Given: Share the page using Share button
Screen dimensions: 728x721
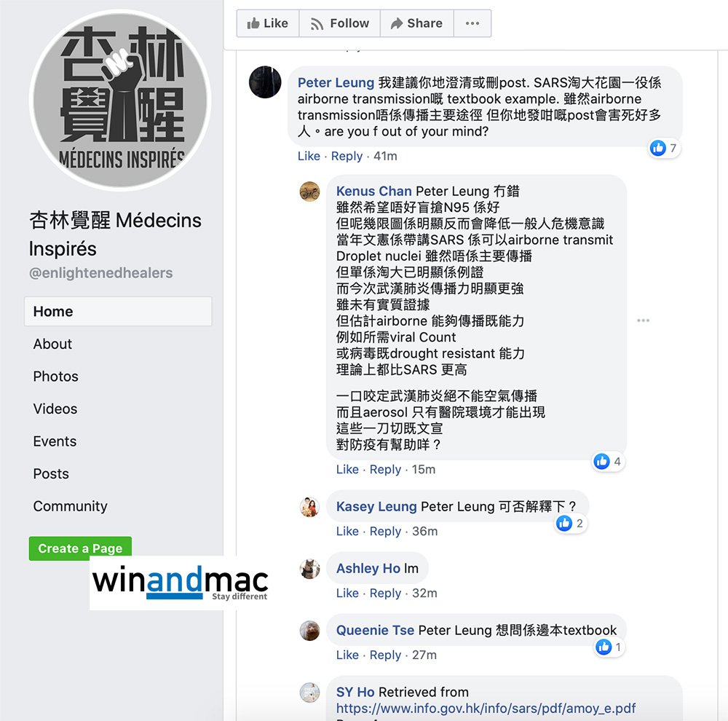Looking at the screenshot, I should pyautogui.click(x=417, y=23).
